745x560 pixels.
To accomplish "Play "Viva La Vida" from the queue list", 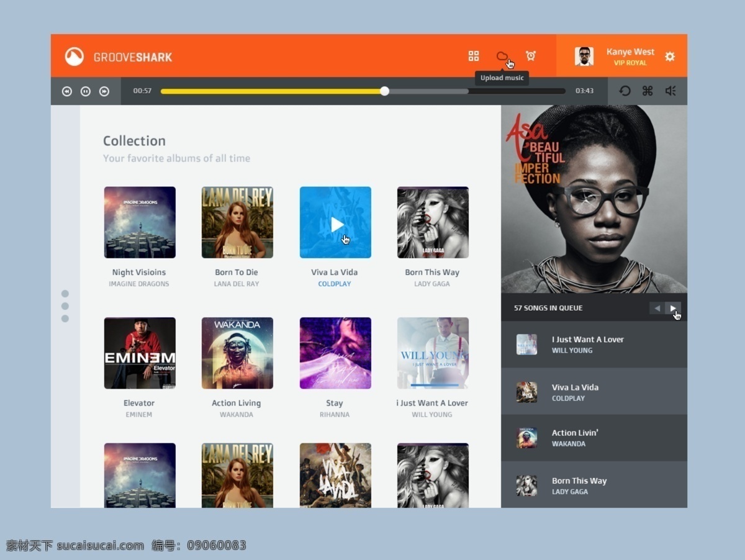I will pos(594,392).
